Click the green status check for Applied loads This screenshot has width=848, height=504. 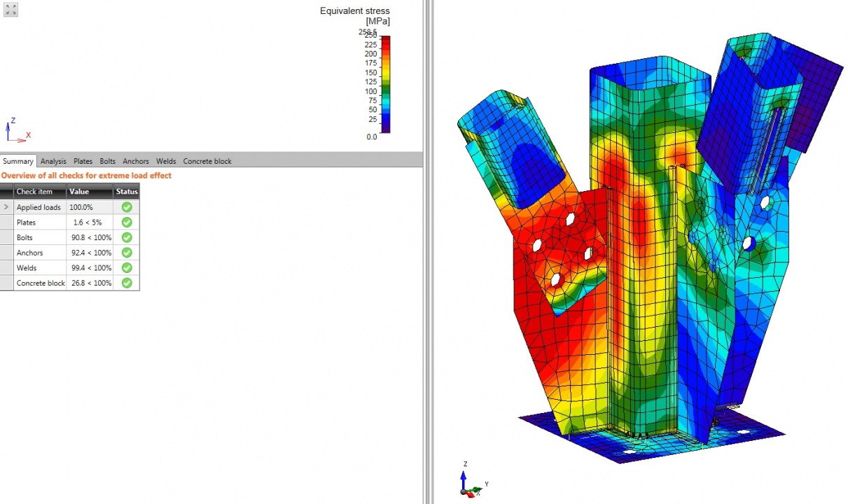[x=127, y=207]
